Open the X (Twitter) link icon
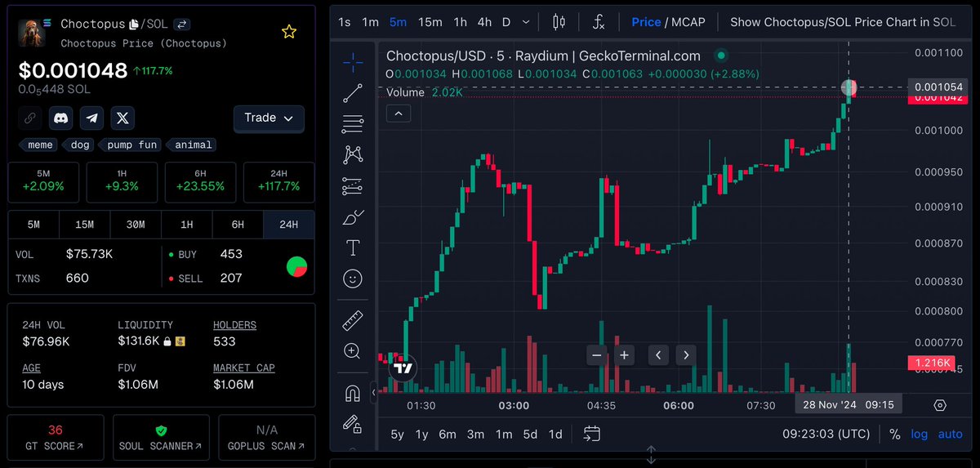The width and height of the screenshot is (980, 468). 122,118
